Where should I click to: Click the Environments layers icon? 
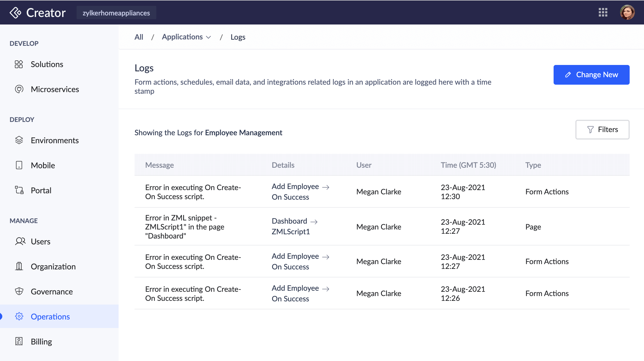pyautogui.click(x=19, y=140)
